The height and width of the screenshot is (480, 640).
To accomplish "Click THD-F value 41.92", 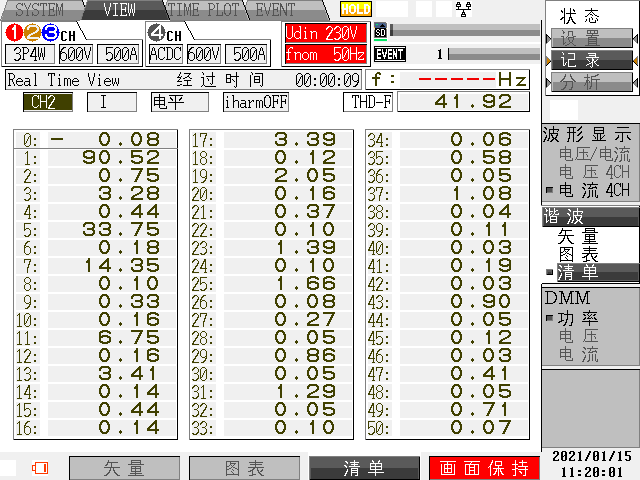I will pyautogui.click(x=464, y=102).
